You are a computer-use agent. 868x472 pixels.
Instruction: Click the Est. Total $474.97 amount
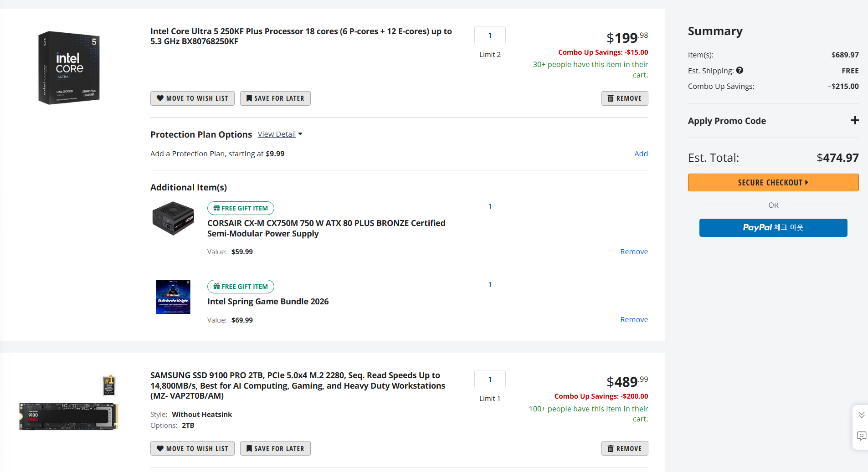click(x=837, y=158)
